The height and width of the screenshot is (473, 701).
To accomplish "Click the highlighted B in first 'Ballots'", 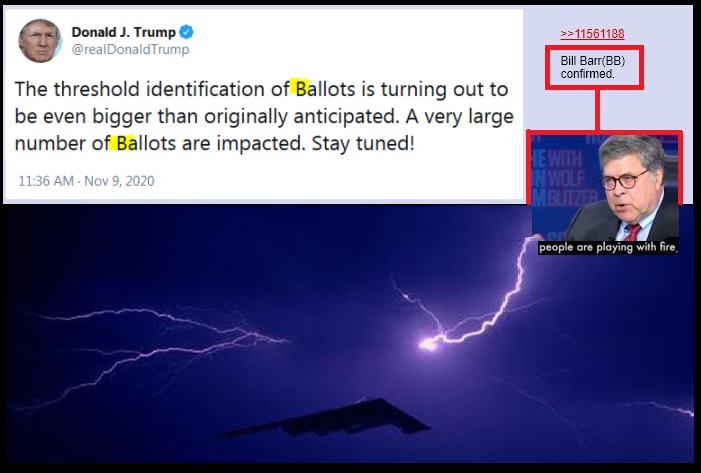I will (300, 88).
